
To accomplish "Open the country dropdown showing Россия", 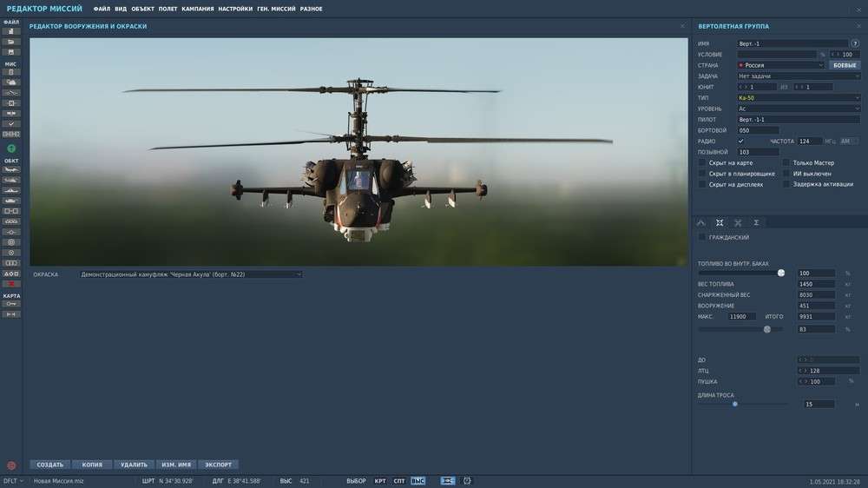I will pos(780,65).
